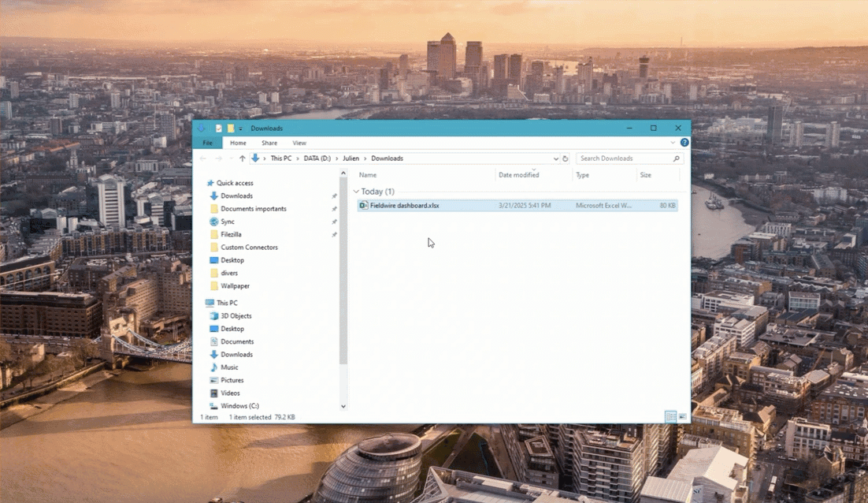Screen dimensions: 868x503
Task: Open the address bar history dropdown
Action: [556, 158]
